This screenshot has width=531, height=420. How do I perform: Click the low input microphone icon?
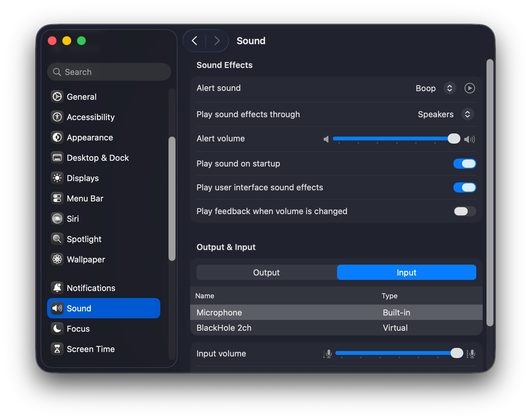328,354
